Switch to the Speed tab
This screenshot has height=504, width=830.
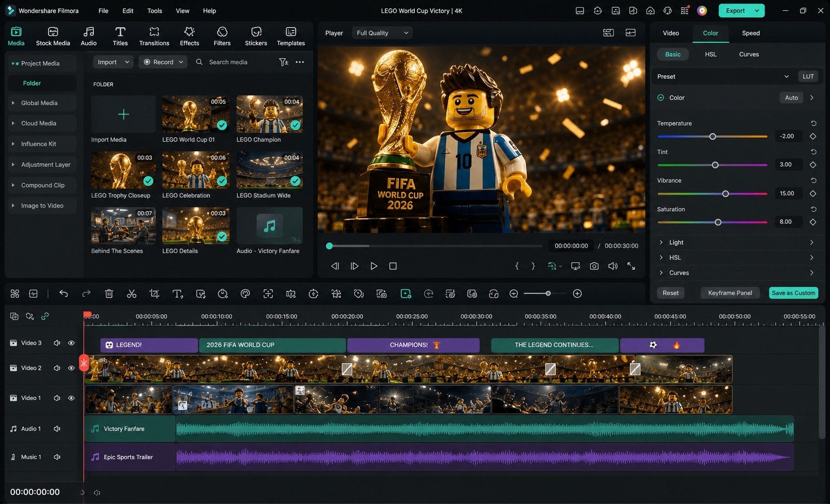point(751,33)
